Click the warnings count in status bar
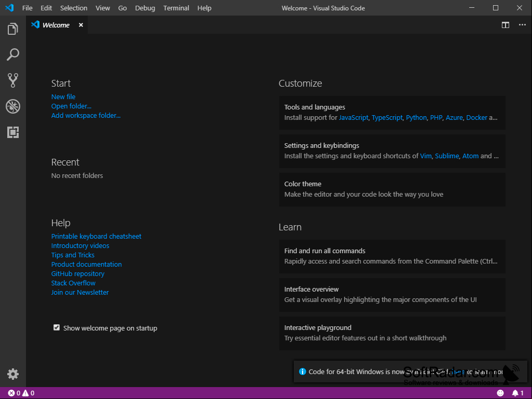Screen dimensions: 532x399 pyautogui.click(x=29, y=393)
